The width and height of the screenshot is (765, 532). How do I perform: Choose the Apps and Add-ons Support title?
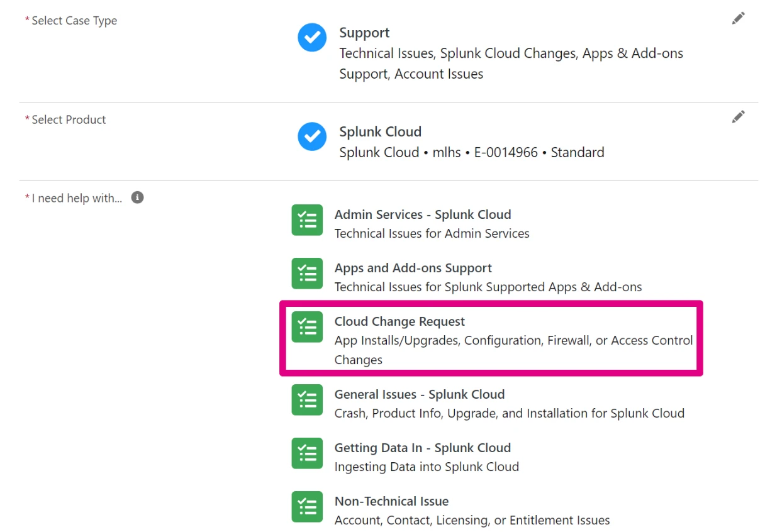click(413, 268)
